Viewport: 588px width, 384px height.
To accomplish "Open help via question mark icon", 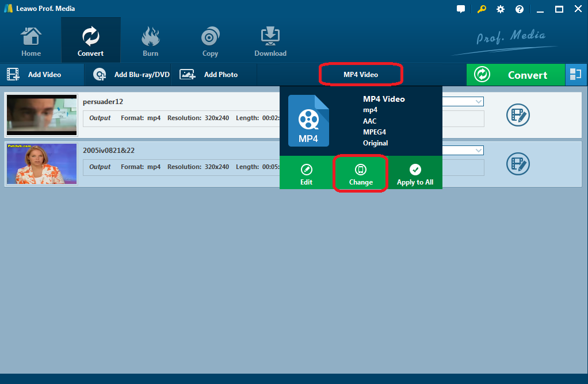I will pos(520,9).
